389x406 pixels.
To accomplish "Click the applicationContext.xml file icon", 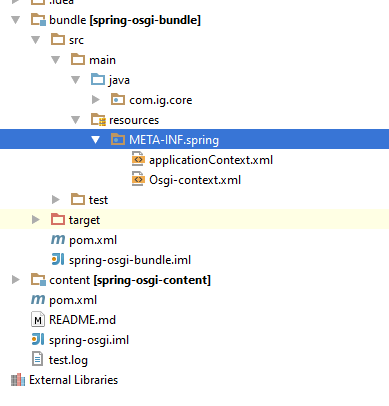I will click(138, 159).
